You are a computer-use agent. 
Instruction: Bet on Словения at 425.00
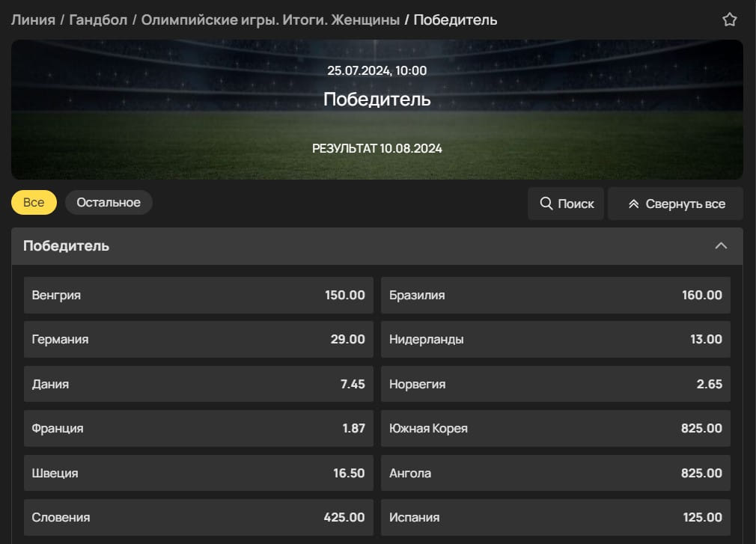(x=198, y=518)
